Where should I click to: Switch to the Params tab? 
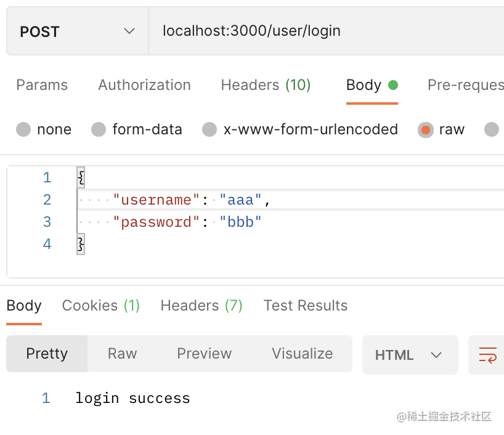pyautogui.click(x=42, y=85)
